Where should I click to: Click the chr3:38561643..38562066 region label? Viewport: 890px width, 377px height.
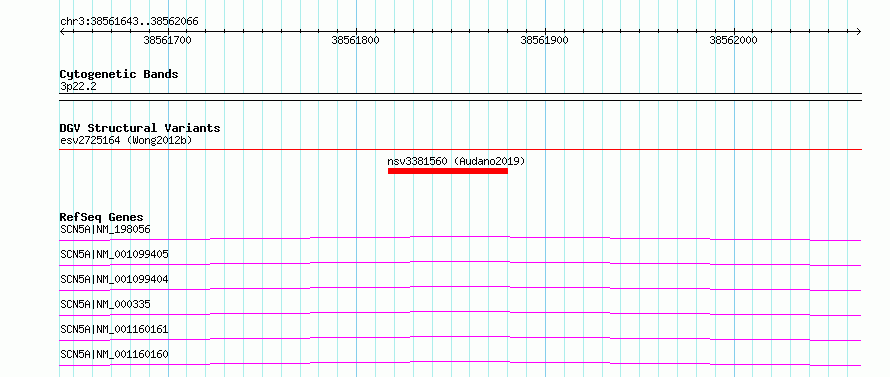129,22
